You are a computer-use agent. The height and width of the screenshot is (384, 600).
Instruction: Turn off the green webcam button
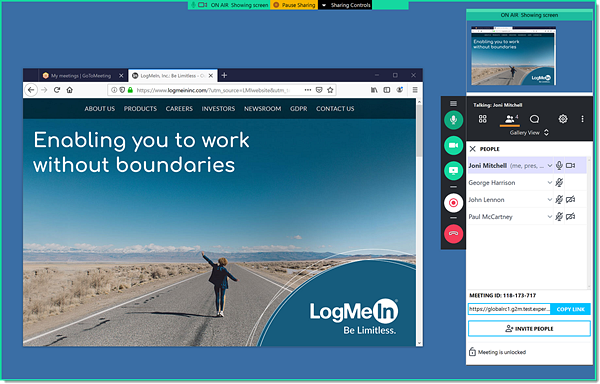(453, 145)
